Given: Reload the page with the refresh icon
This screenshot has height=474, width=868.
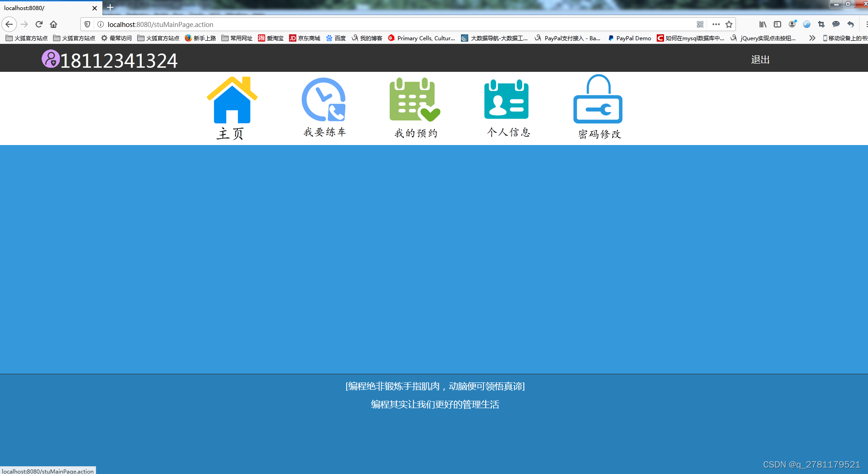Looking at the screenshot, I should coord(39,24).
